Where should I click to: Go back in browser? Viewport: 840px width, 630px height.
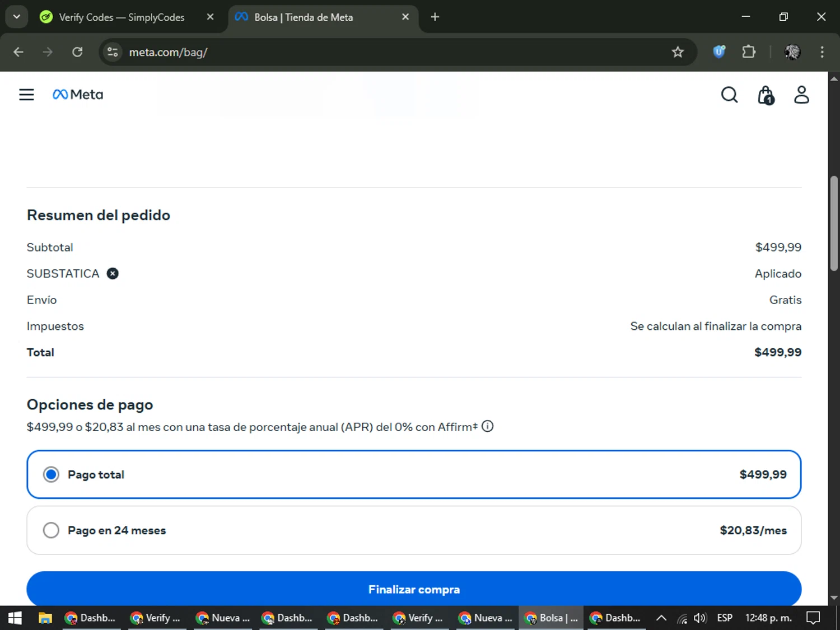[x=18, y=52]
